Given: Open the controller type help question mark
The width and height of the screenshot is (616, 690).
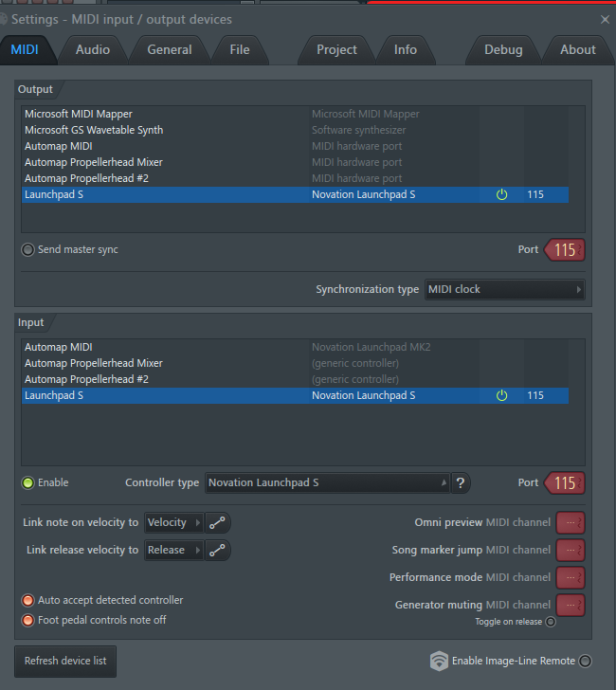Looking at the screenshot, I should click(461, 483).
